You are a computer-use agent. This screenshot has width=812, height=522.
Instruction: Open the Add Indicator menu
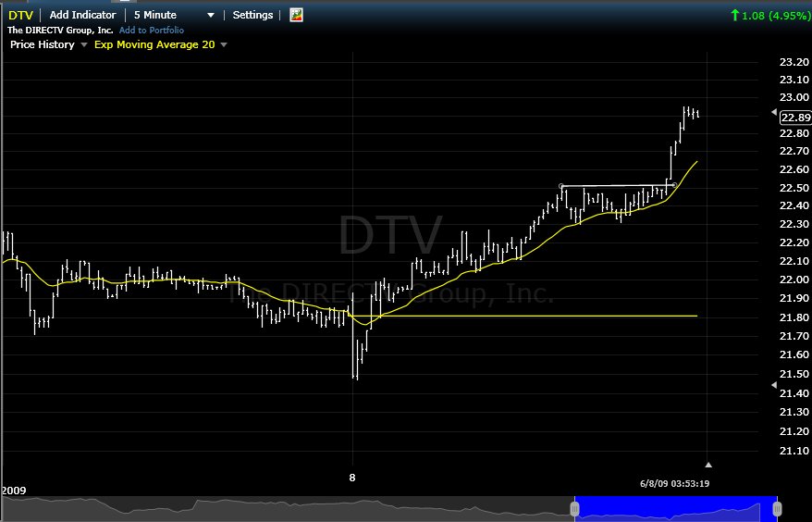click(83, 15)
